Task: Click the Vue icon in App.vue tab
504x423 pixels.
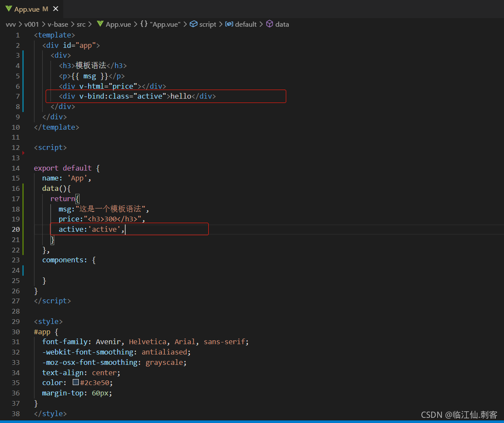Action: coord(9,9)
